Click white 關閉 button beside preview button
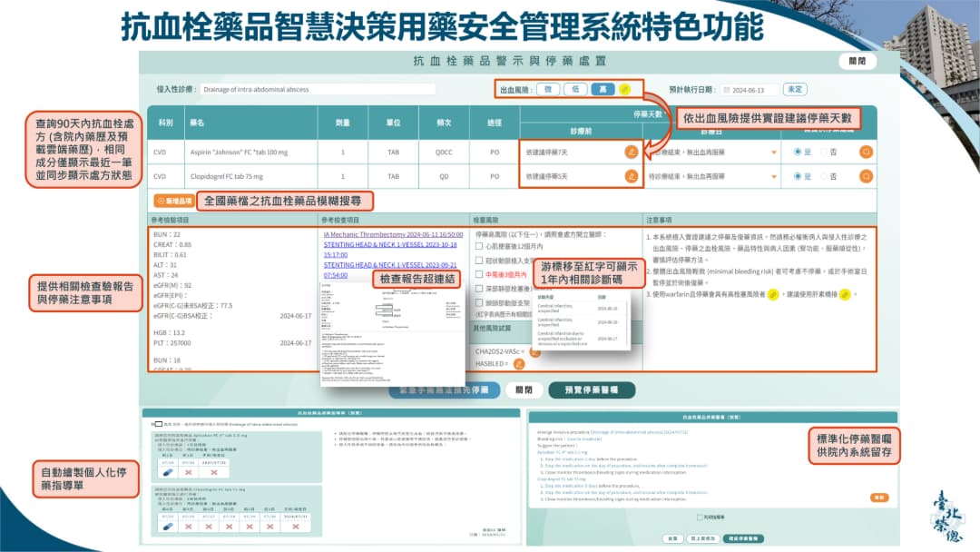The width and height of the screenshot is (980, 552). [x=524, y=390]
